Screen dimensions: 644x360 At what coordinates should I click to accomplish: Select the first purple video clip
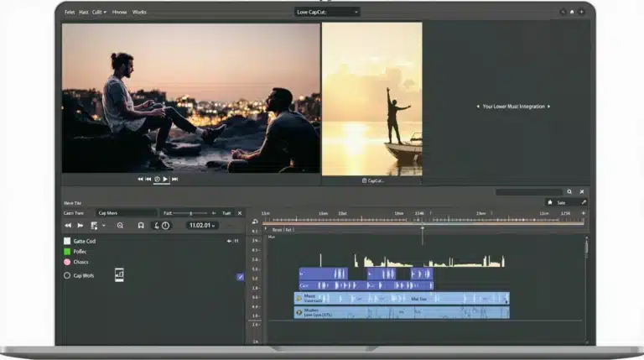pos(323,274)
